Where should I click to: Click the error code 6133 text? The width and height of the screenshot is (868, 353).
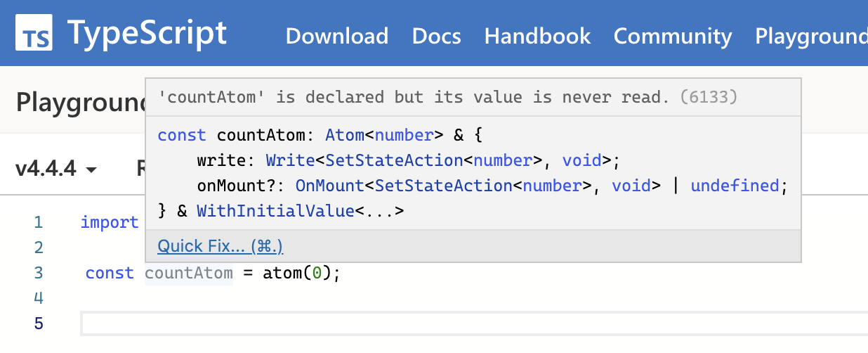point(709,97)
